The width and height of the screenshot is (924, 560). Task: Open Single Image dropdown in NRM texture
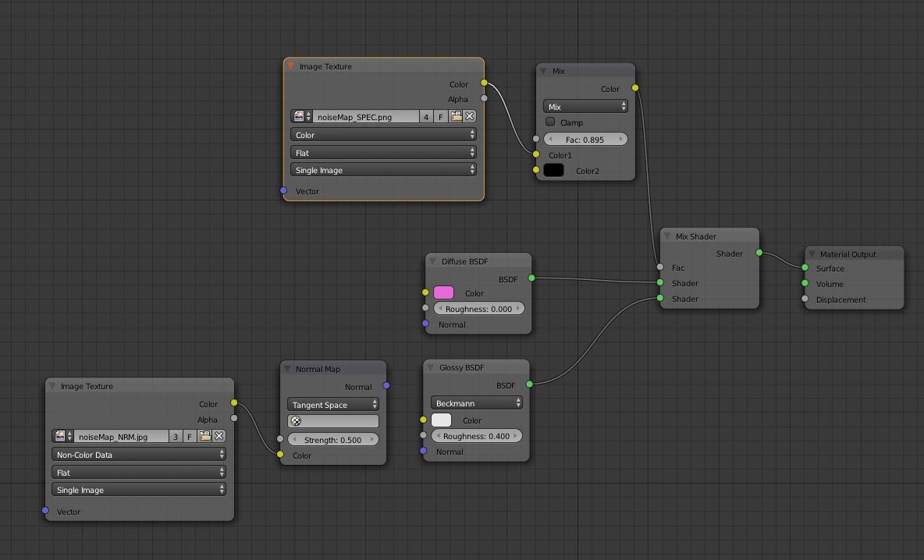tap(138, 489)
